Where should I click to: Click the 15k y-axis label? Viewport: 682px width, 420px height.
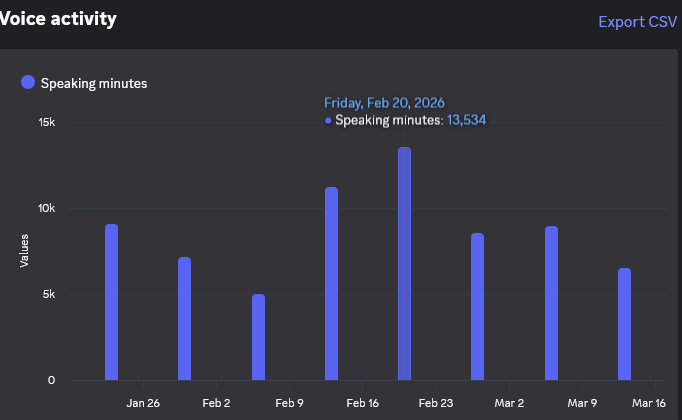[47, 122]
